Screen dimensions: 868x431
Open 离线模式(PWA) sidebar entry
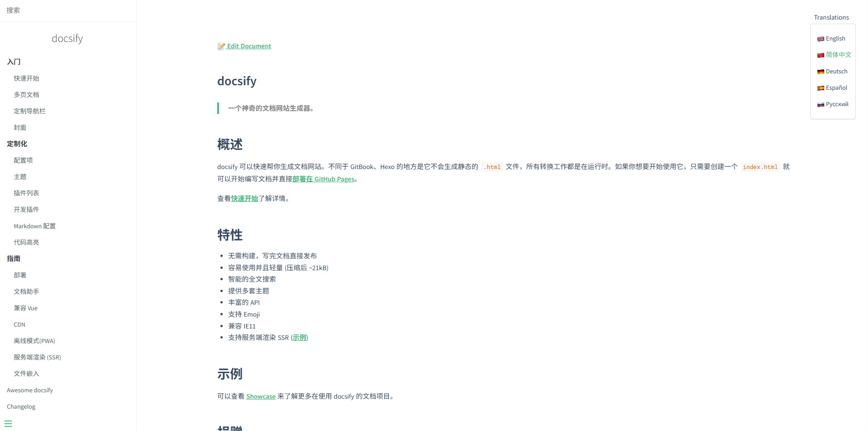click(x=34, y=341)
